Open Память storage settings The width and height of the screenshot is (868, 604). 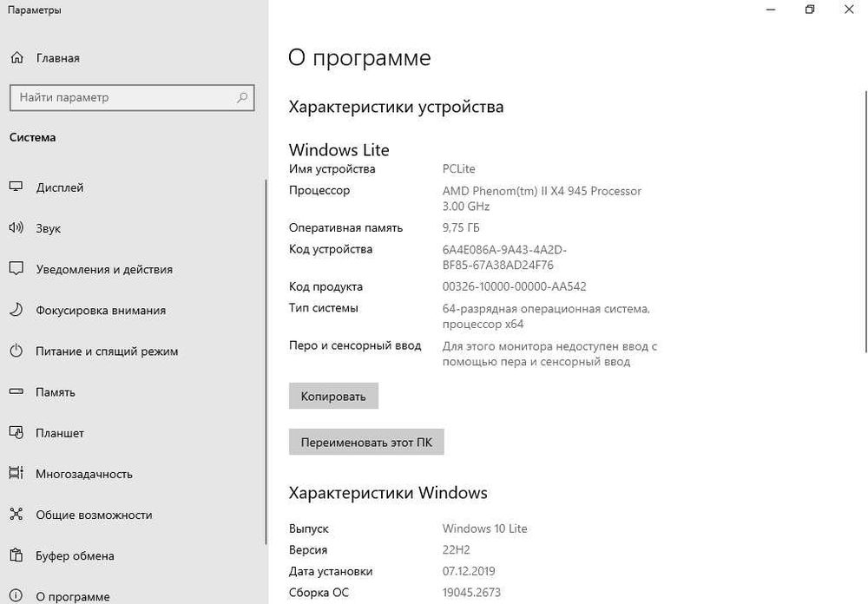(x=56, y=392)
